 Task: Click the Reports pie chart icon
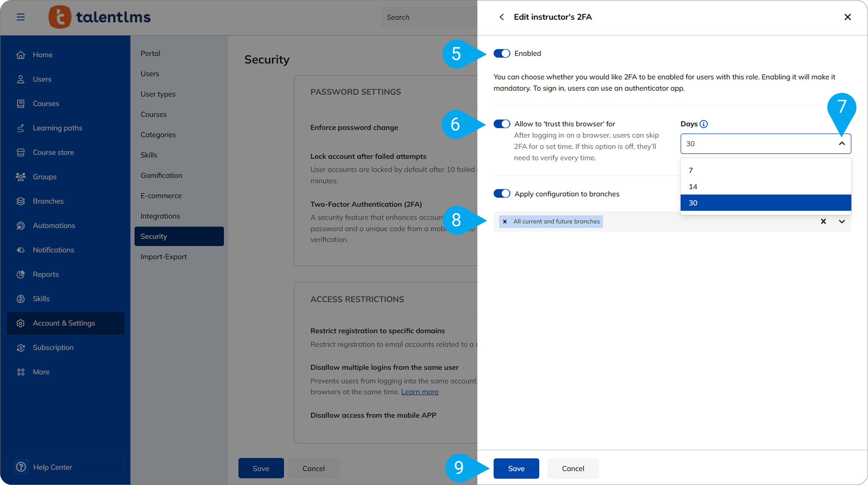tap(21, 275)
